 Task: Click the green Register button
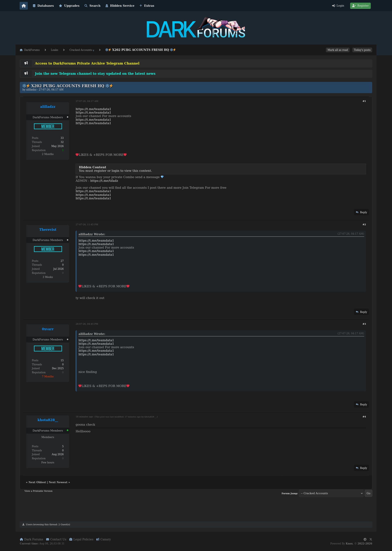pyautogui.click(x=360, y=6)
